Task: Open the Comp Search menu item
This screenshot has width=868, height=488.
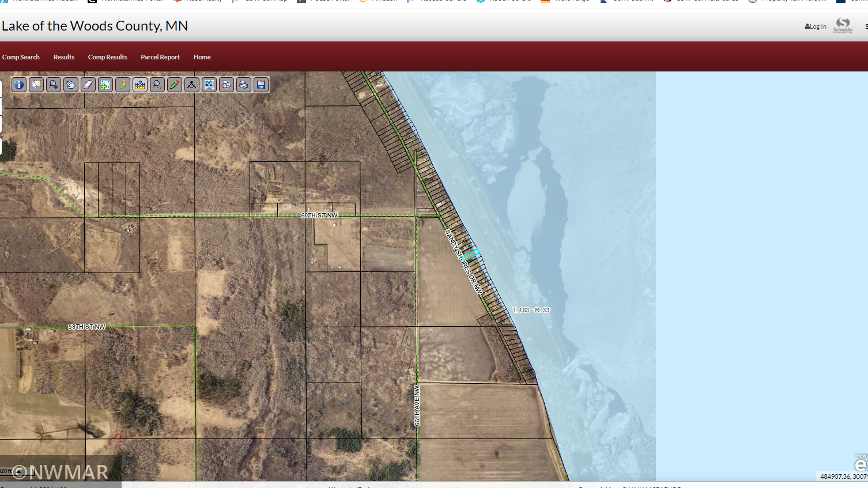Action: click(21, 57)
